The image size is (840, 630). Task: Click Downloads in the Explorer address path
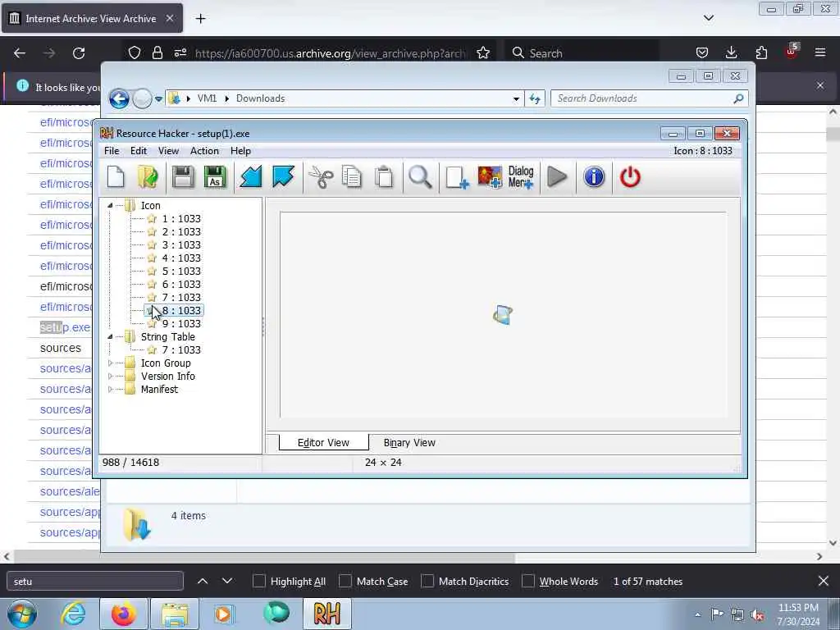260,98
